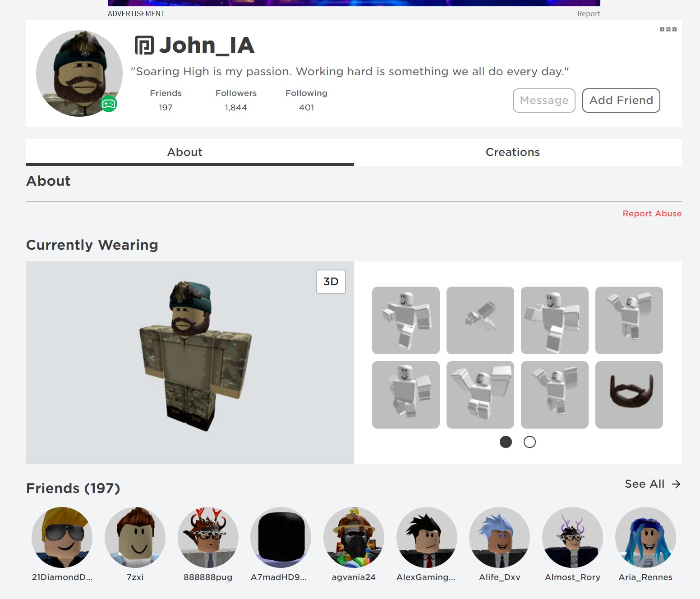The image size is (700, 599).
Task: Open the Friends count 197
Action: tap(166, 108)
